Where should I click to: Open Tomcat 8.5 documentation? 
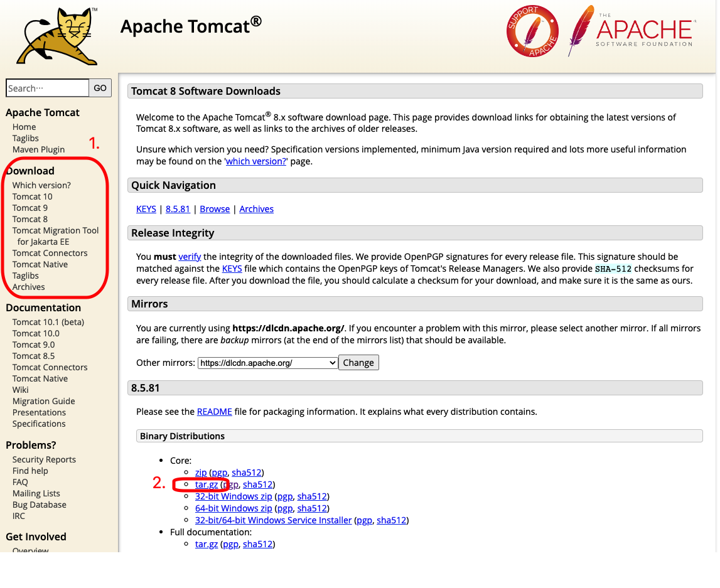[x=33, y=356]
